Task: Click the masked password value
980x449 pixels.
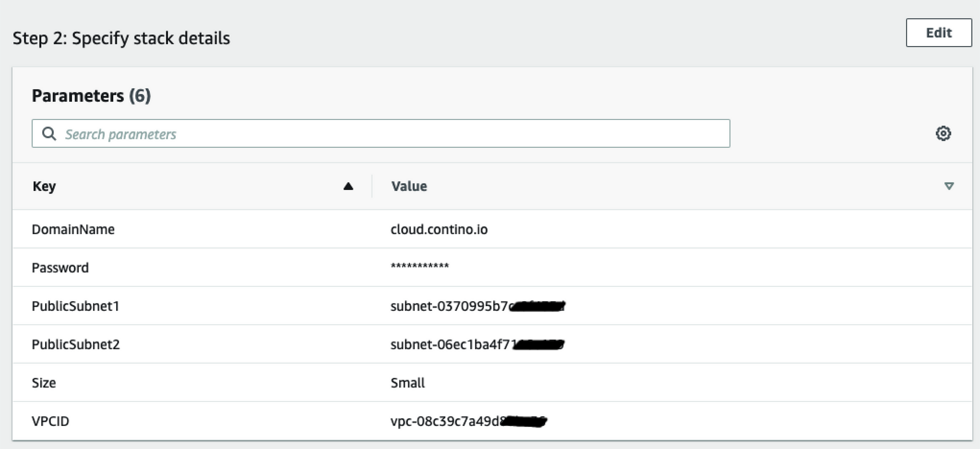Action: click(420, 266)
